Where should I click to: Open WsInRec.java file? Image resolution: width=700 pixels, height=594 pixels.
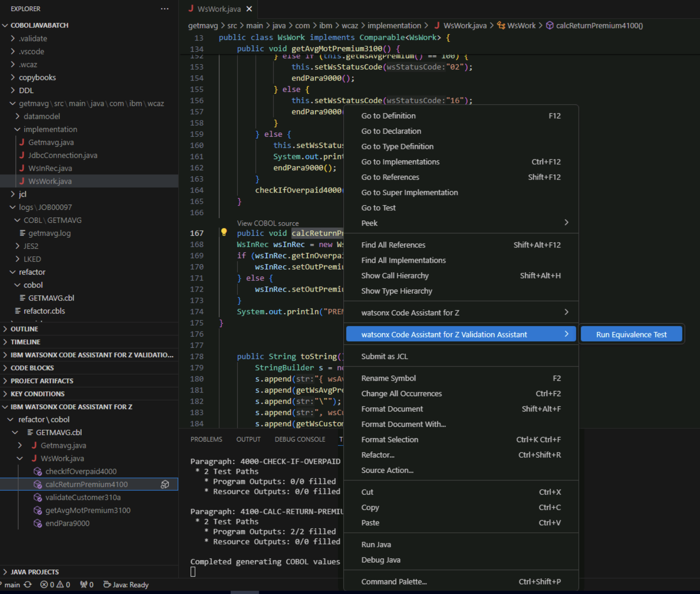50,168
